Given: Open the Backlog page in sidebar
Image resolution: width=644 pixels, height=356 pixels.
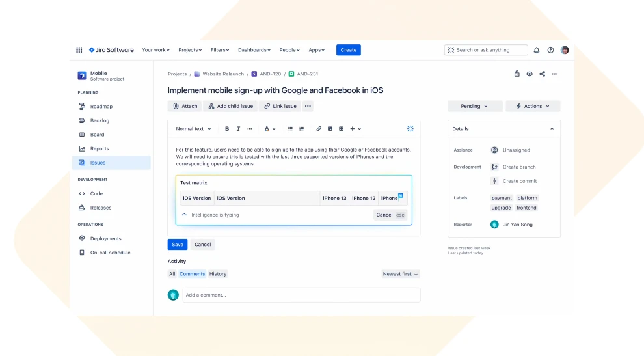Looking at the screenshot, I should [100, 120].
